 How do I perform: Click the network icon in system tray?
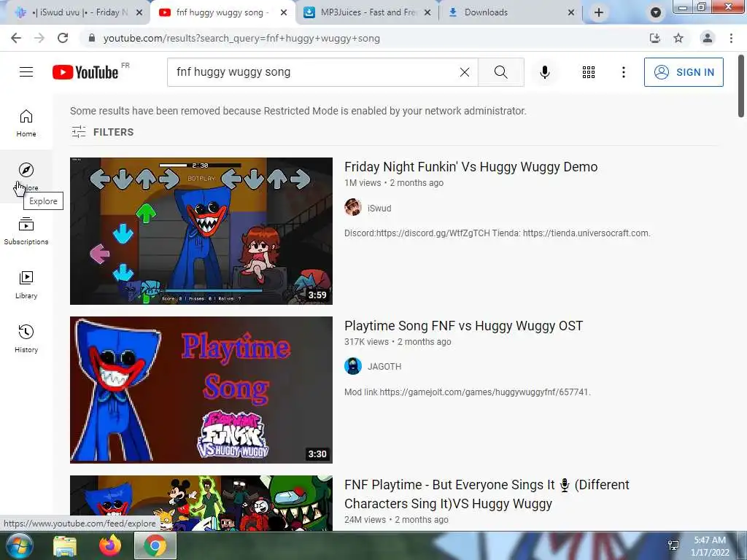673,545
